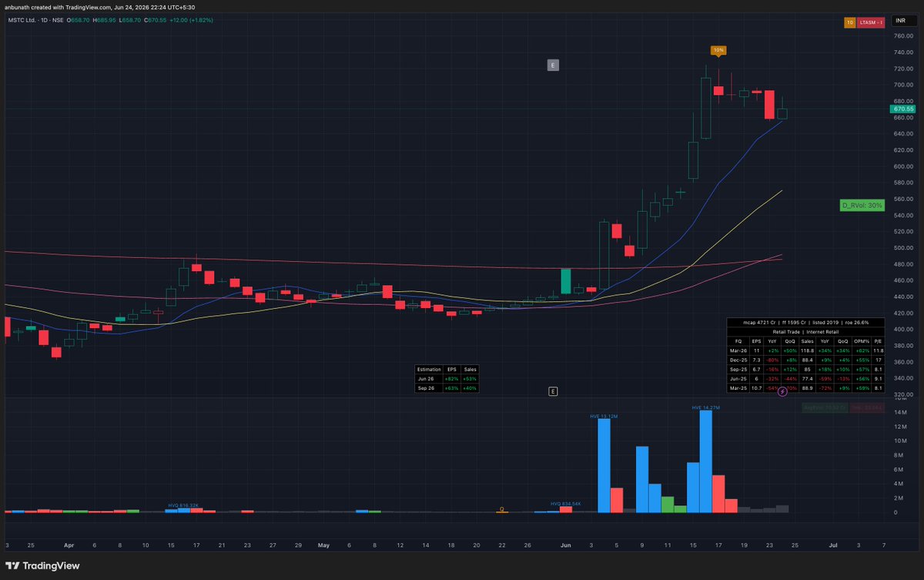
Task: Click the Sep-25 quarter row label
Action: pyautogui.click(x=738, y=370)
